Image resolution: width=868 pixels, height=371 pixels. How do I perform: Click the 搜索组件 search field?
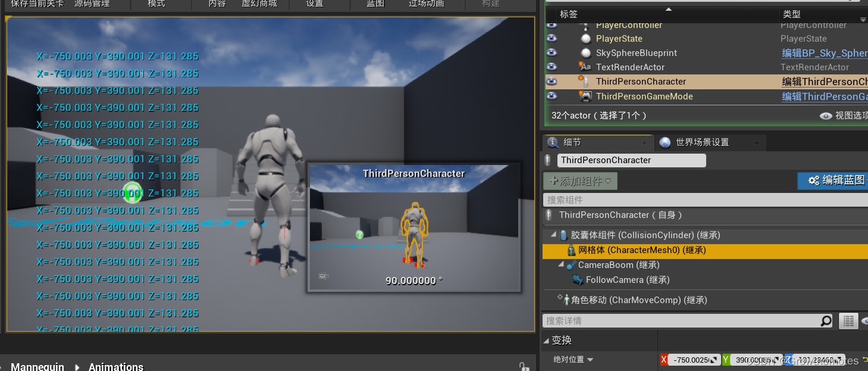tap(706, 200)
